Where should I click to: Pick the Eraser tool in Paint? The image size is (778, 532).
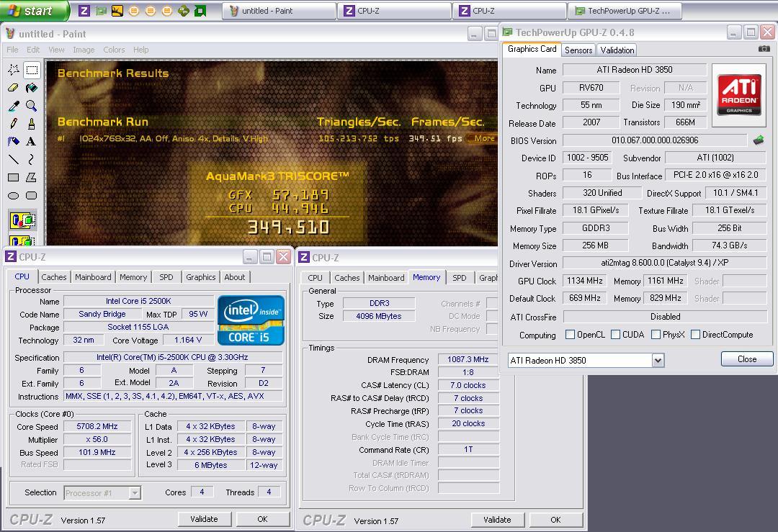14,88
